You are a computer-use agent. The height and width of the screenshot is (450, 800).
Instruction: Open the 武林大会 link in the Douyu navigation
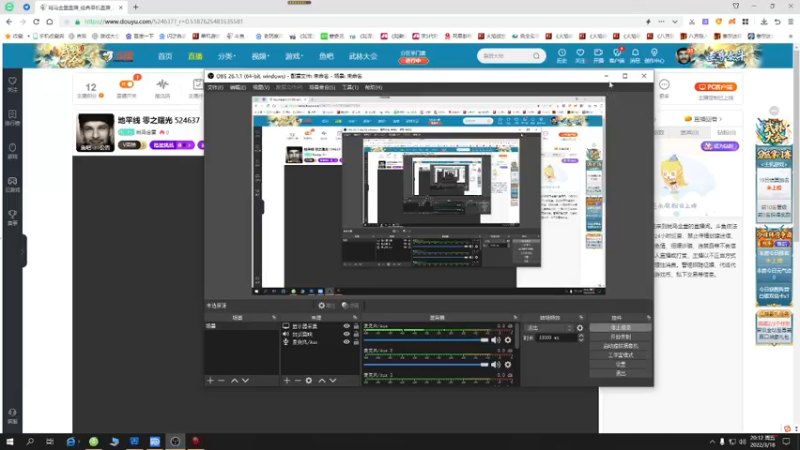[363, 56]
